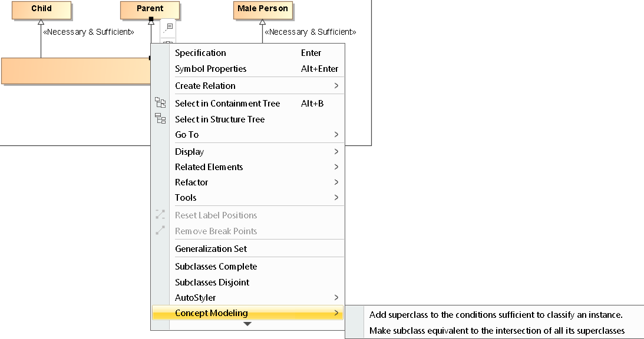Select 'Make subclass equivalent to the intersection' option

tap(497, 331)
